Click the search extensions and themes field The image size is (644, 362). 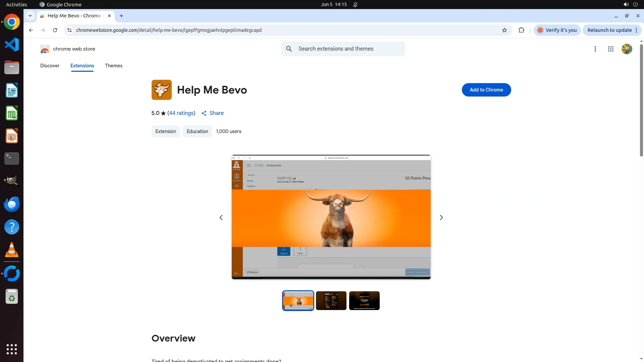(349, 49)
